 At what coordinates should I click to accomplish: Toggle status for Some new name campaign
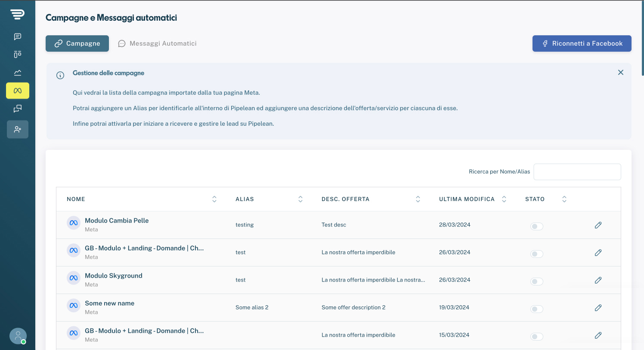537,309
